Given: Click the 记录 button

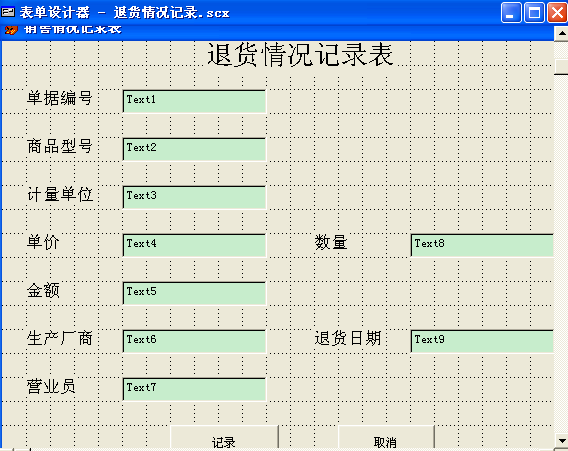Looking at the screenshot, I should 224,437.
